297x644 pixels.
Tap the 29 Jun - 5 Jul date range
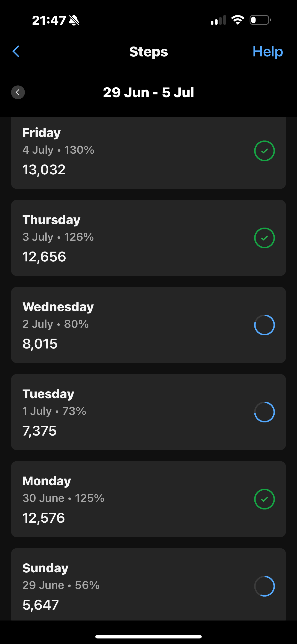point(148,92)
